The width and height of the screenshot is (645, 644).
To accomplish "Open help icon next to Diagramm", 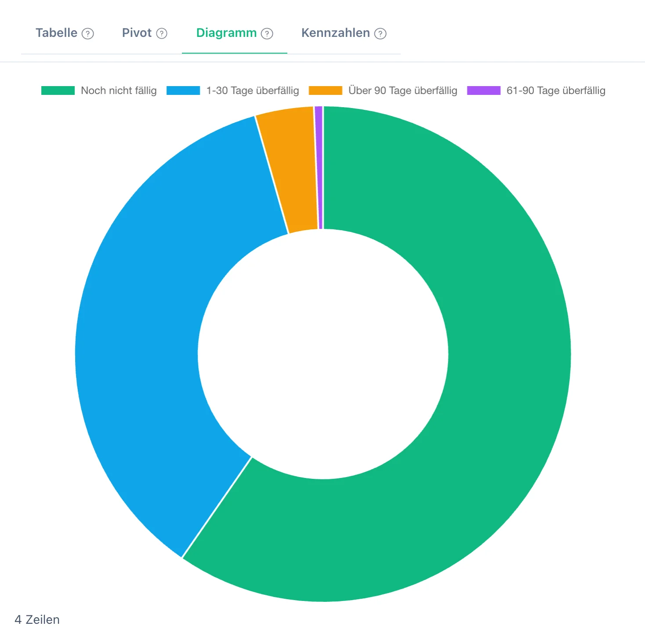I will pyautogui.click(x=267, y=33).
